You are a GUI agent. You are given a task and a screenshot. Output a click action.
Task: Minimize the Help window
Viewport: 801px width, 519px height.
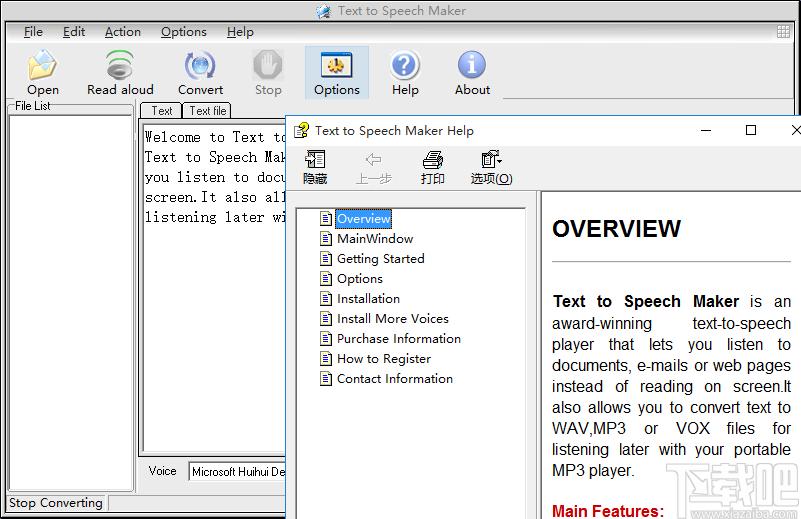706,131
